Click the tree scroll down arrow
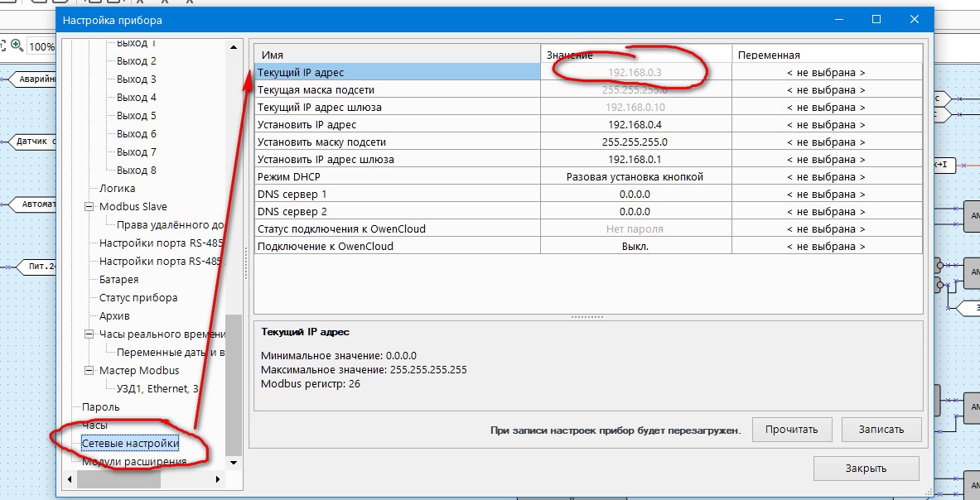 click(233, 463)
